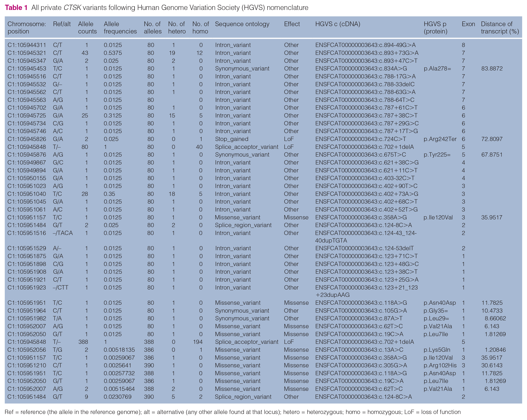
Task: Click the p.Arg102His protein cell
Action: (440, 365)
